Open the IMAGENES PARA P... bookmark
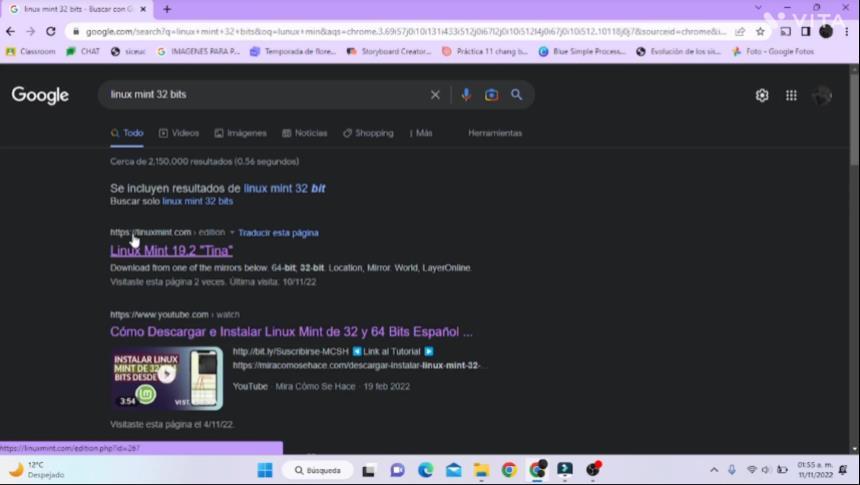 [x=199, y=52]
